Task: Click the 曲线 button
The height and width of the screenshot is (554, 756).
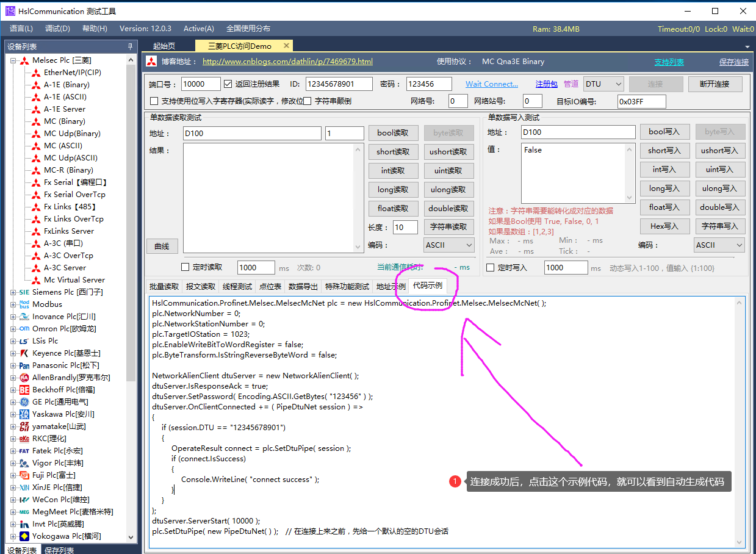Action: 162,246
